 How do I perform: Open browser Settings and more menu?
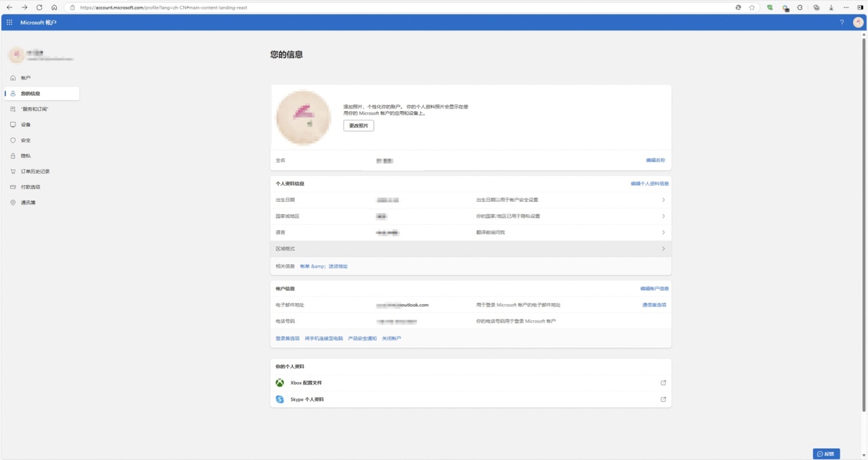[x=846, y=7]
